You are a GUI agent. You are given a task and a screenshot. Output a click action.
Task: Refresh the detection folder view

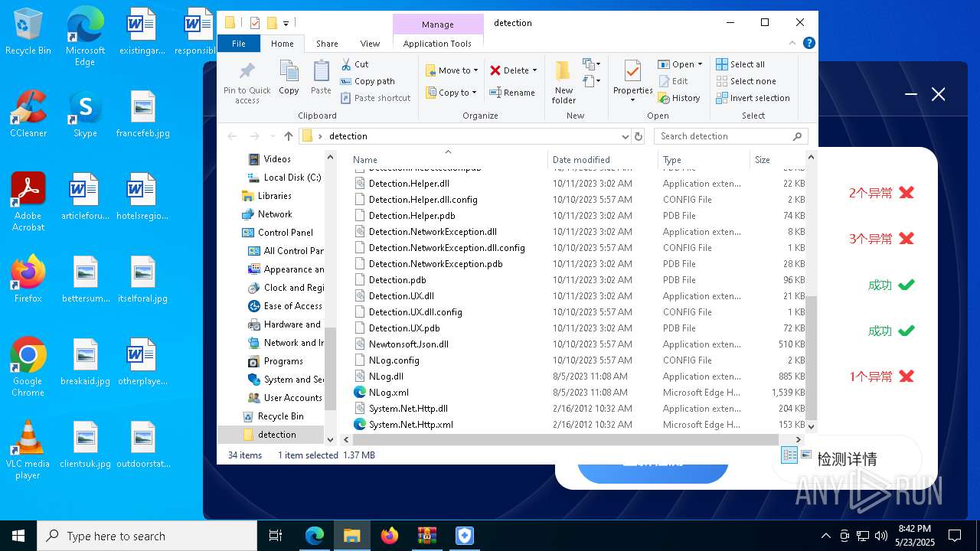[x=639, y=136]
